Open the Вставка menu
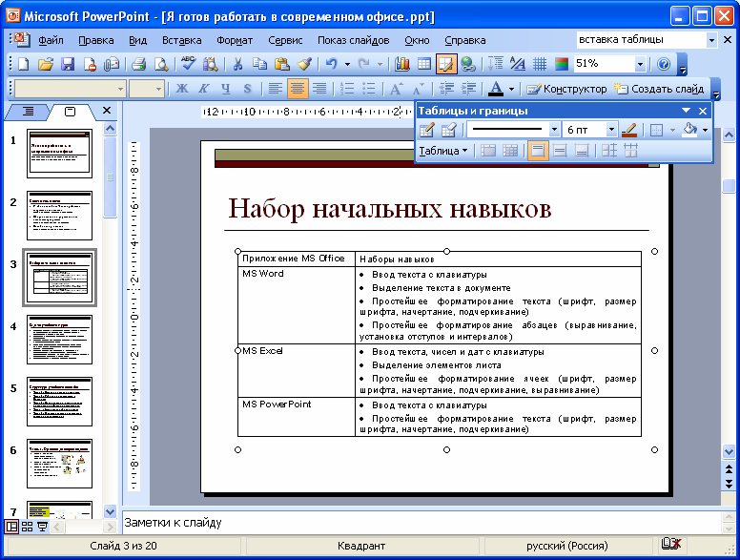The image size is (740, 560). click(x=182, y=41)
